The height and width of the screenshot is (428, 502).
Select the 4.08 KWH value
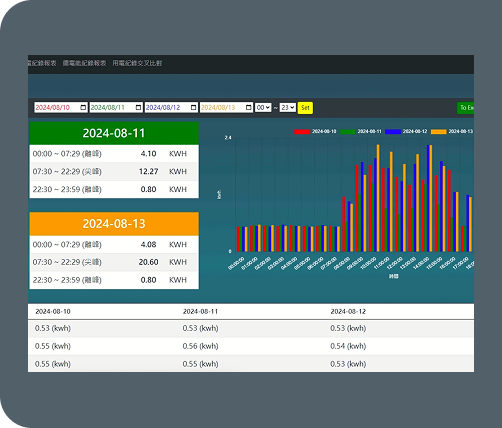pyautogui.click(x=148, y=244)
